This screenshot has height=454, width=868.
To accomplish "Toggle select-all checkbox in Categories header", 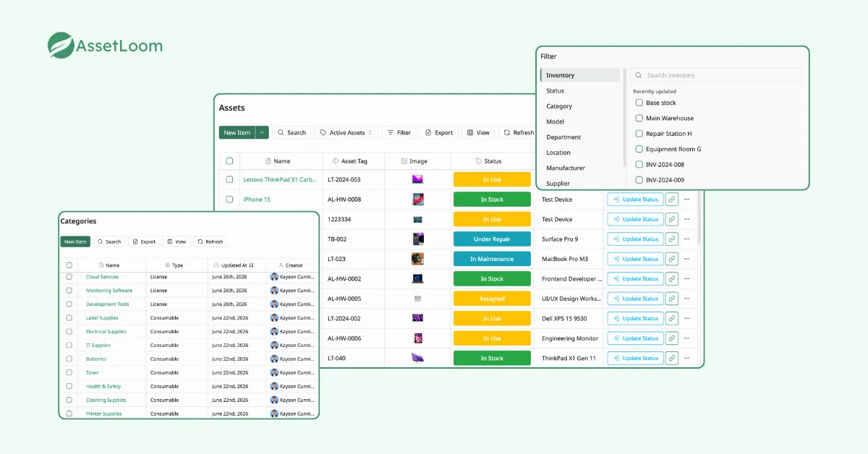I will point(69,265).
